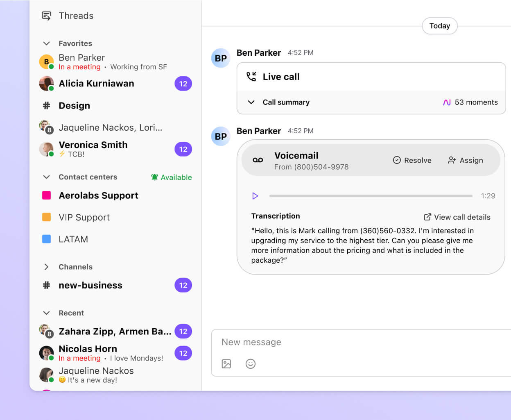Click the unread badge on Veronica Smith
511x420 pixels.
(x=183, y=149)
